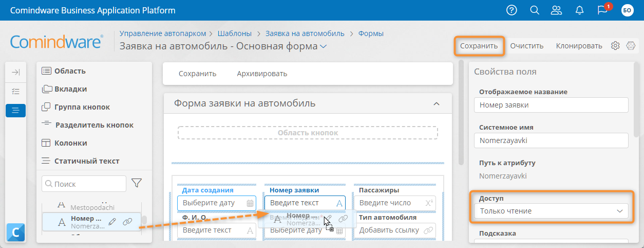The image size is (644, 248).
Task: Click the Comindware C logo badge
Action: pyautogui.click(x=15, y=233)
